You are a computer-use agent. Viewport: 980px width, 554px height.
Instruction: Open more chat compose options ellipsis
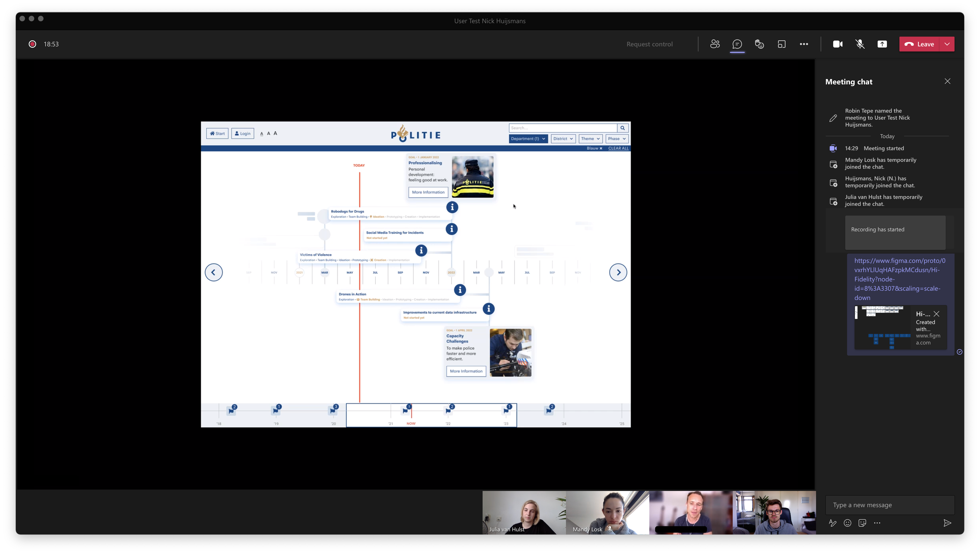tap(877, 523)
